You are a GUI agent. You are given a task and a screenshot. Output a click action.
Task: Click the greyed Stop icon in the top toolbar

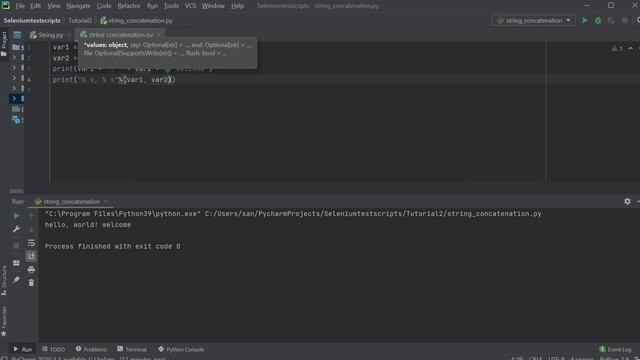coord(624,20)
